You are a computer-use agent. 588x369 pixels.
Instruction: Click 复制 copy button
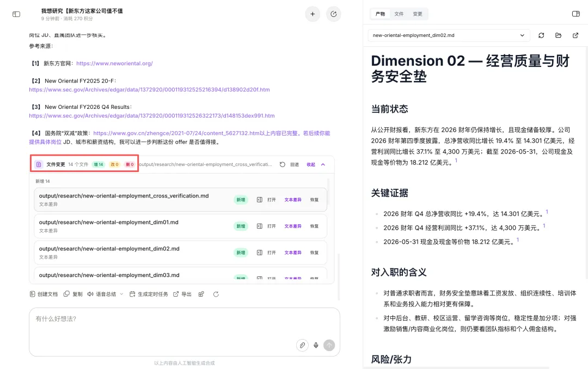click(73, 294)
